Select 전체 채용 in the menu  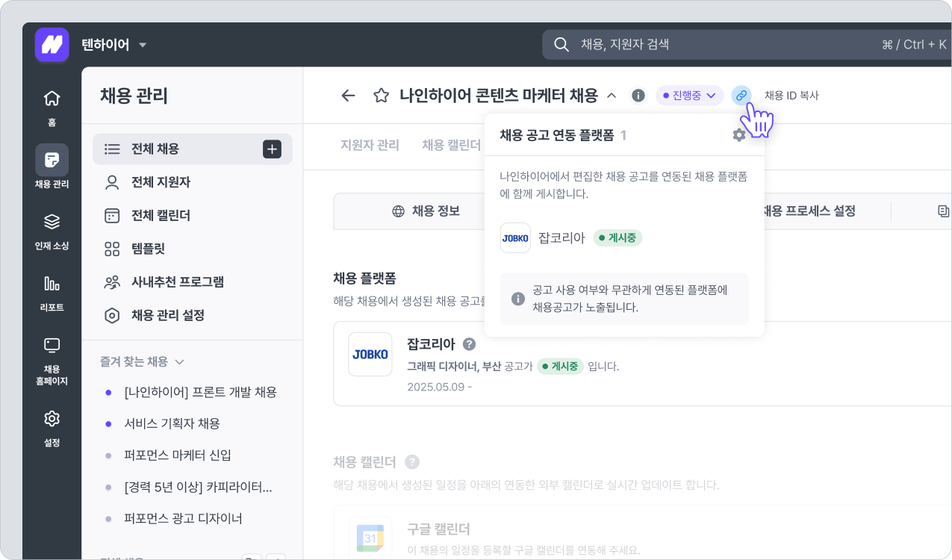pos(193,149)
